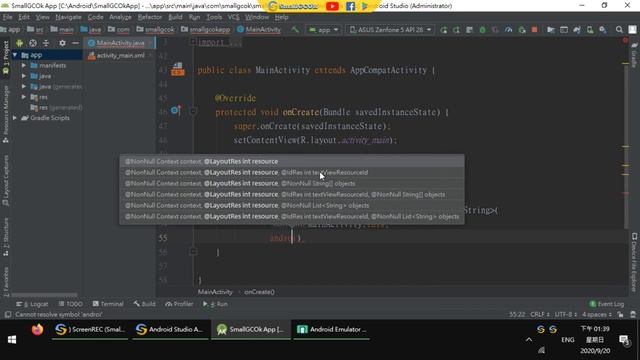Expand the java (generated) folder
Image resolution: width=640 pixels, height=360 pixels.
24,87
